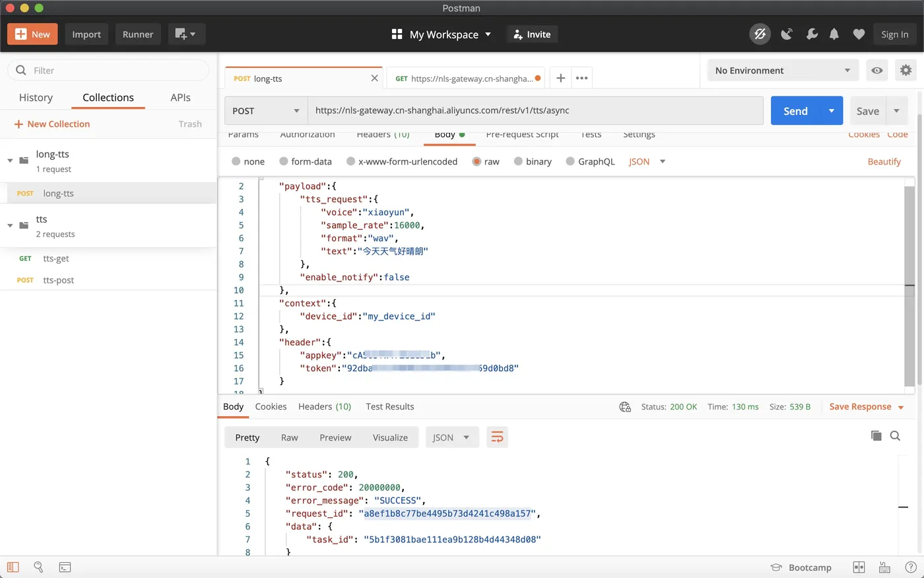Open the response Headers (10) tab
The height and width of the screenshot is (578, 924).
pos(325,407)
